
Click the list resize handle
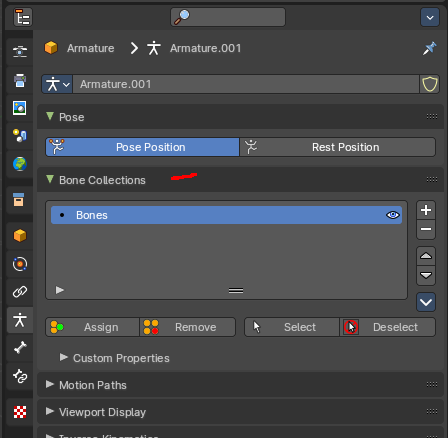(x=236, y=291)
